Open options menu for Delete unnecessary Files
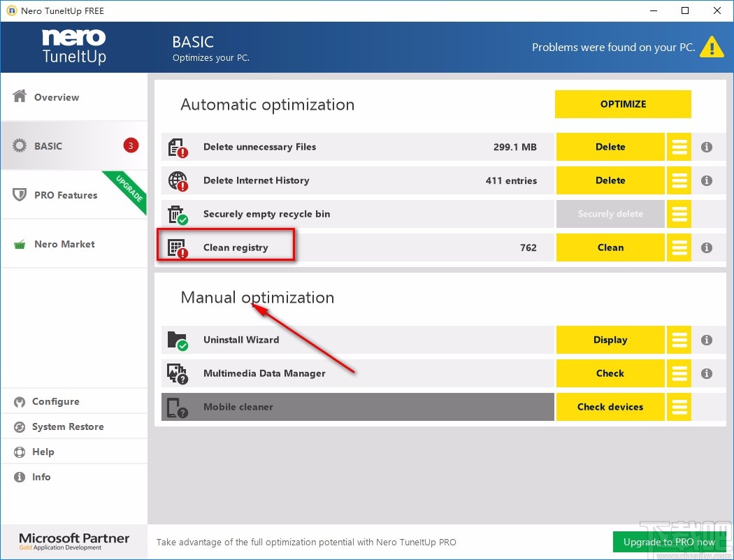Image resolution: width=734 pixels, height=560 pixels. coord(679,147)
